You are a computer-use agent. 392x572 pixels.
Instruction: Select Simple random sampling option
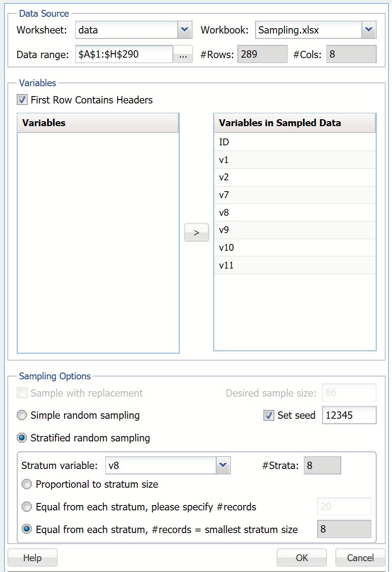pyautogui.click(x=22, y=415)
